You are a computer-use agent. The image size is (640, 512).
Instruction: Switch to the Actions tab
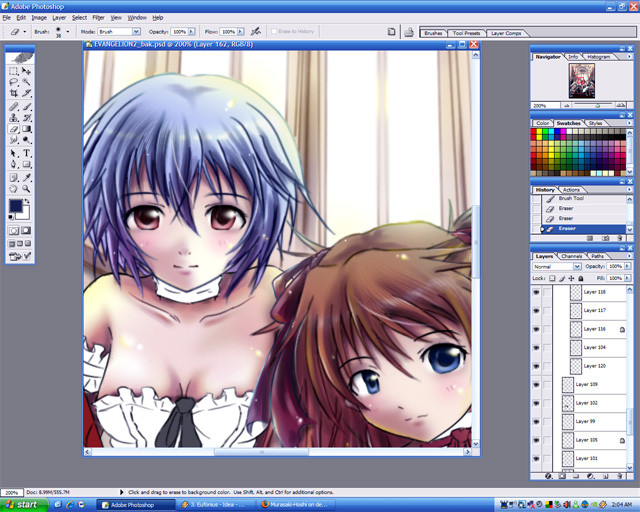(571, 190)
